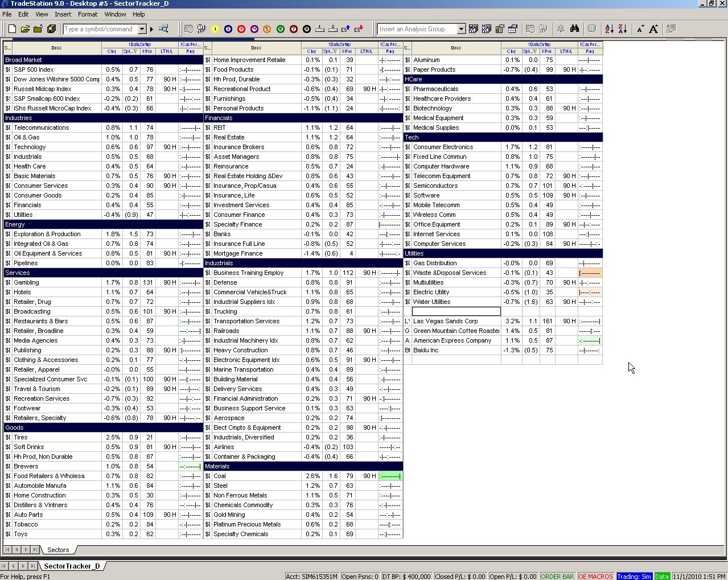Viewport: 728px width, 580px height.
Task: Select the maroon number 7 ball icon
Action: tap(294, 29)
